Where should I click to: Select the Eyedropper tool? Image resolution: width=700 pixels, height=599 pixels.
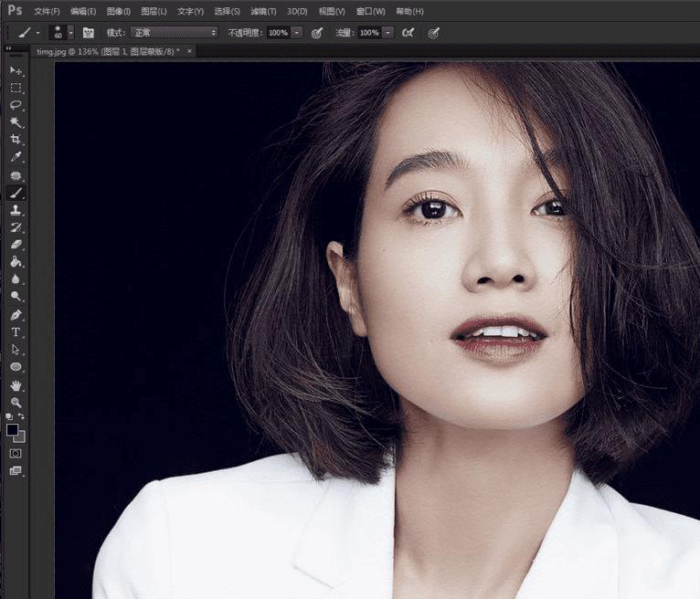(x=16, y=157)
